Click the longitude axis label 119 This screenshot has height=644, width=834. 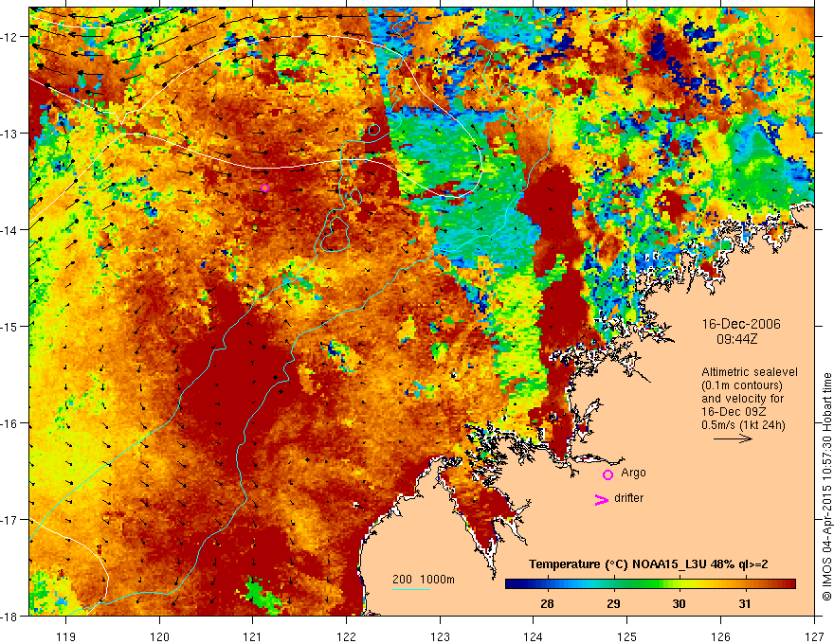tap(66, 636)
